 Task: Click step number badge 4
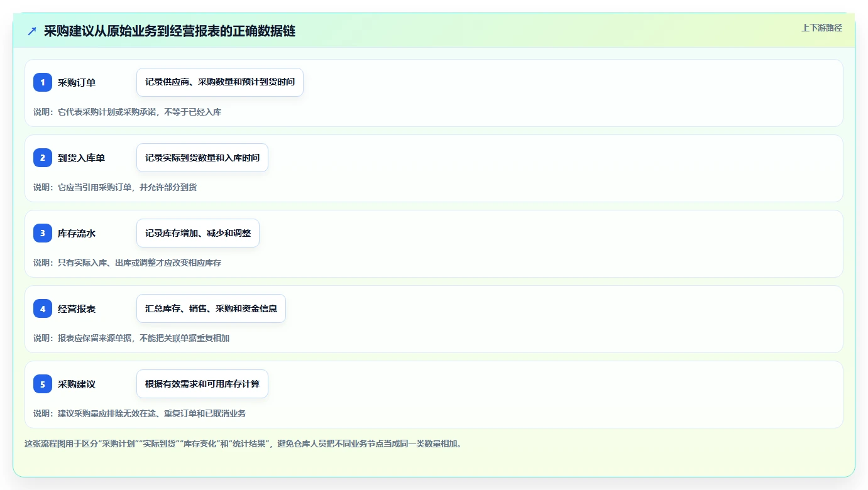[43, 308]
